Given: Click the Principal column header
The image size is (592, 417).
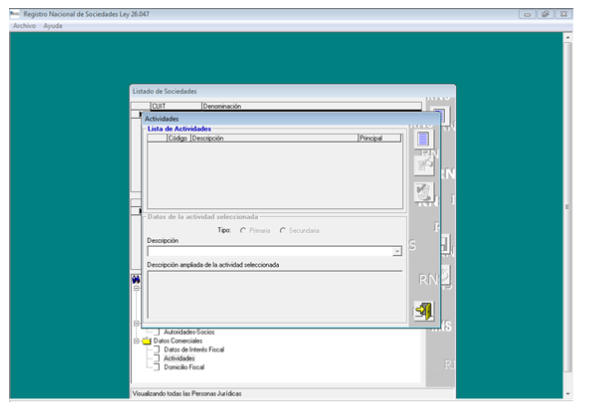Looking at the screenshot, I should point(379,138).
